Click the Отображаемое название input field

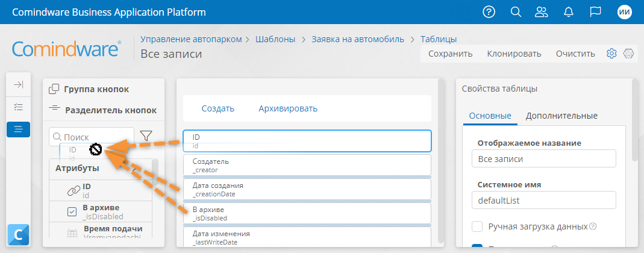pos(544,158)
